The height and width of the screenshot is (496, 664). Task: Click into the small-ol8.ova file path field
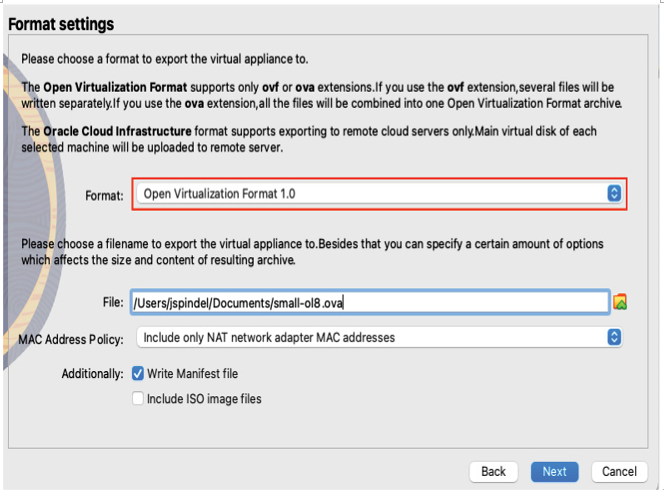click(370, 302)
